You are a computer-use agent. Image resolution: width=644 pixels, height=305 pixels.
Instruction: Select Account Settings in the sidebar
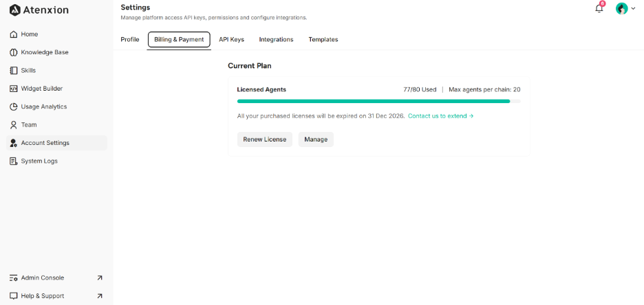(56, 143)
